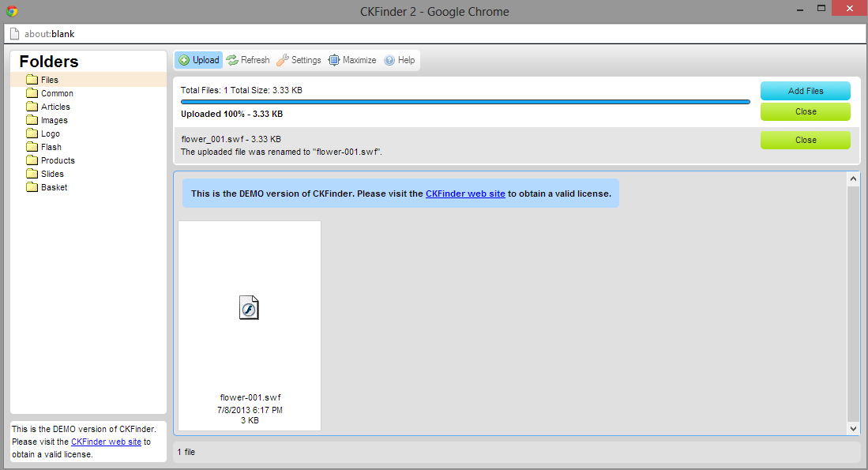This screenshot has height=470, width=868.
Task: Click the Files folder icon
Action: click(32, 80)
